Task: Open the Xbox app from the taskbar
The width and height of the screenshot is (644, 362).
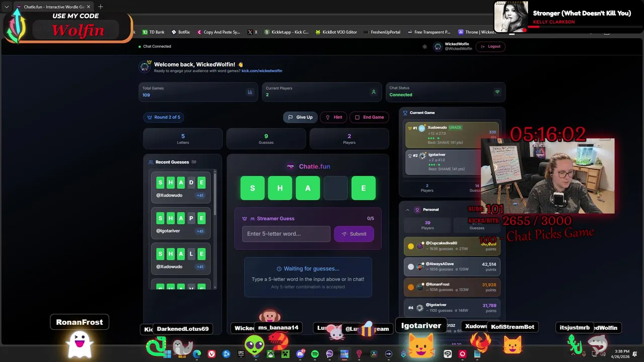Action: tap(271, 354)
